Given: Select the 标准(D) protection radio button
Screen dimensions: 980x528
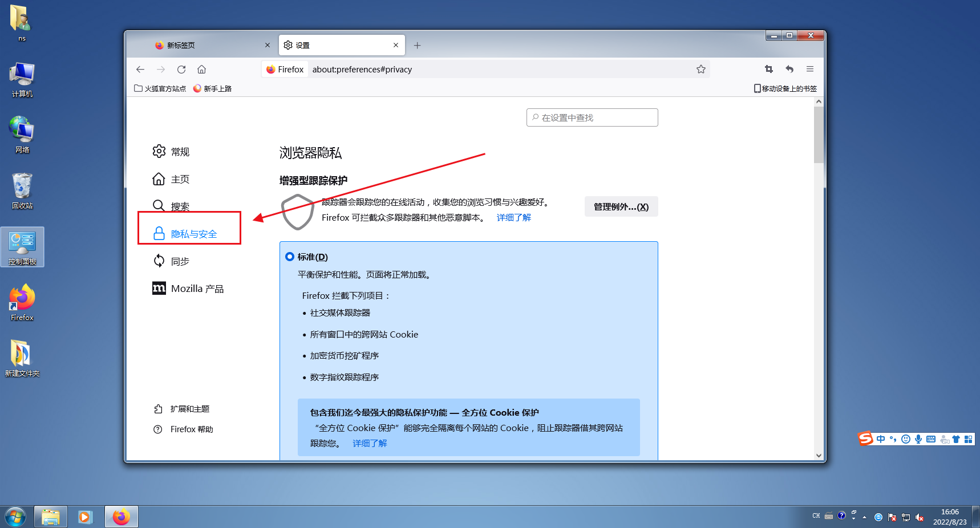Looking at the screenshot, I should (290, 257).
